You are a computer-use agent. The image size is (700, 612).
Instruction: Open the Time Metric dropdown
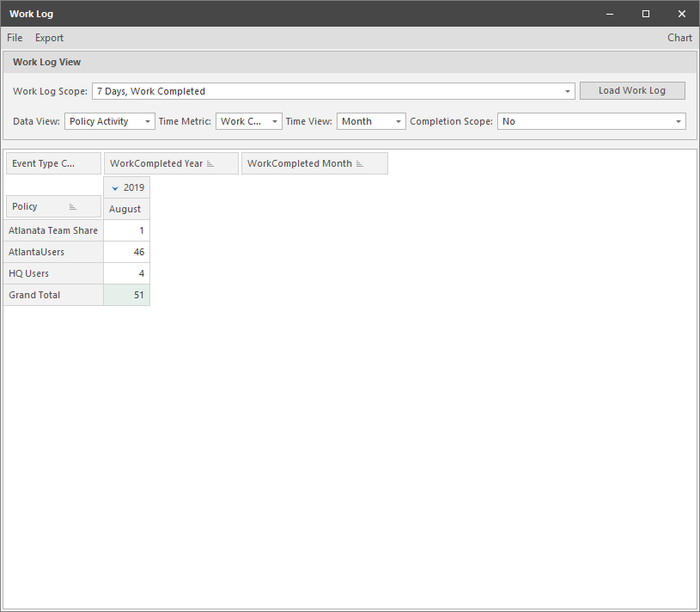[x=274, y=121]
